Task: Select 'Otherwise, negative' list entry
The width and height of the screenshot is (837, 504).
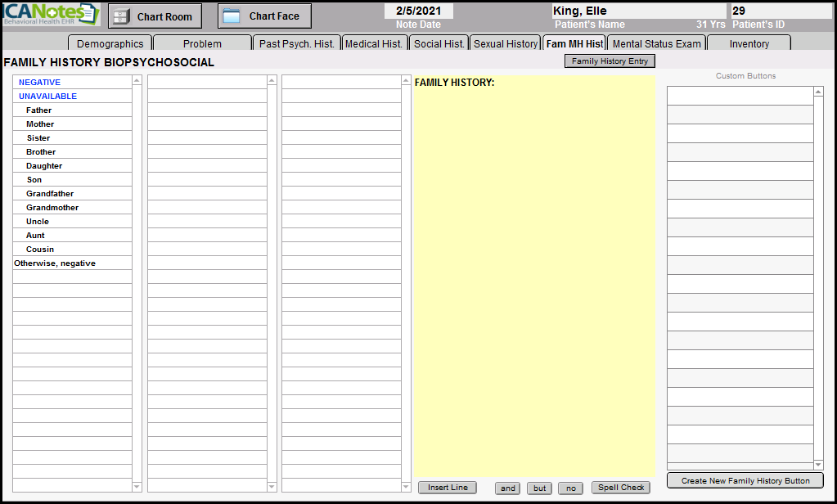Action: tap(55, 263)
